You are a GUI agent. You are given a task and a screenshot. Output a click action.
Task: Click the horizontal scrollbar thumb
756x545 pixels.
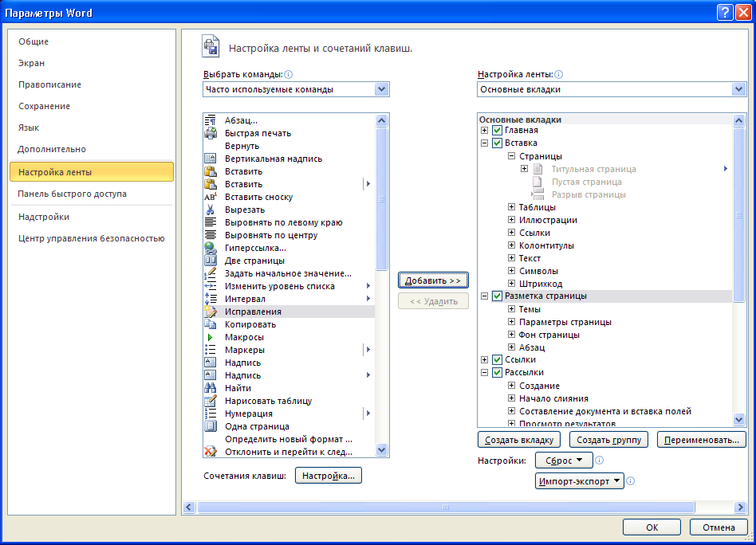click(446, 507)
